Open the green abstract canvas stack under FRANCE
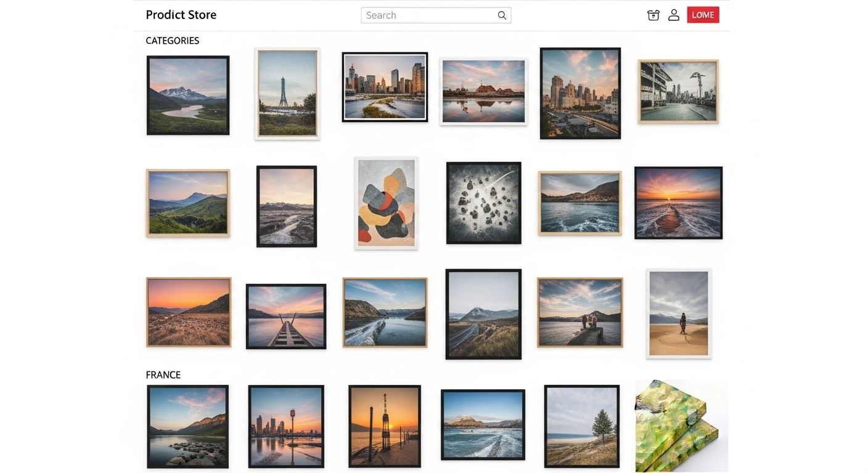 click(x=681, y=426)
